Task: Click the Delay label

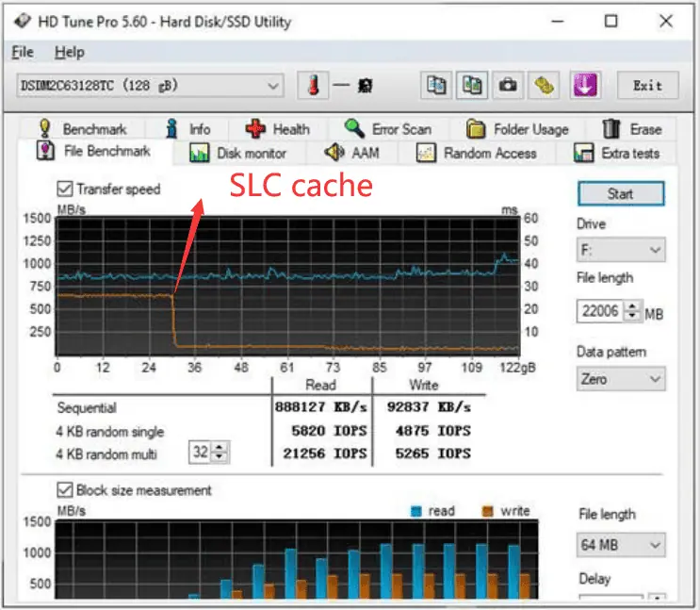Action: (x=594, y=579)
